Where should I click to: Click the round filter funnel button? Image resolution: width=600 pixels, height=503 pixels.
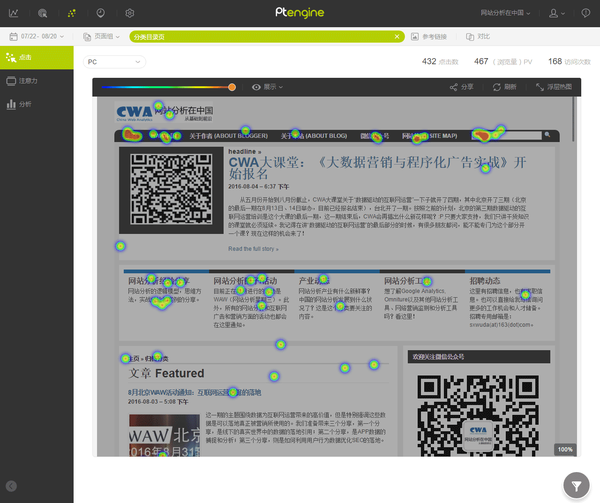(576, 485)
